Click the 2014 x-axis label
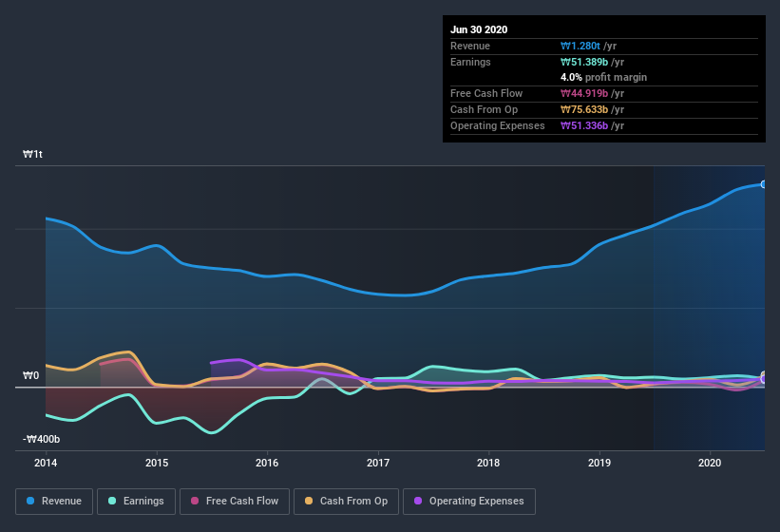The height and width of the screenshot is (532, 780). (46, 463)
